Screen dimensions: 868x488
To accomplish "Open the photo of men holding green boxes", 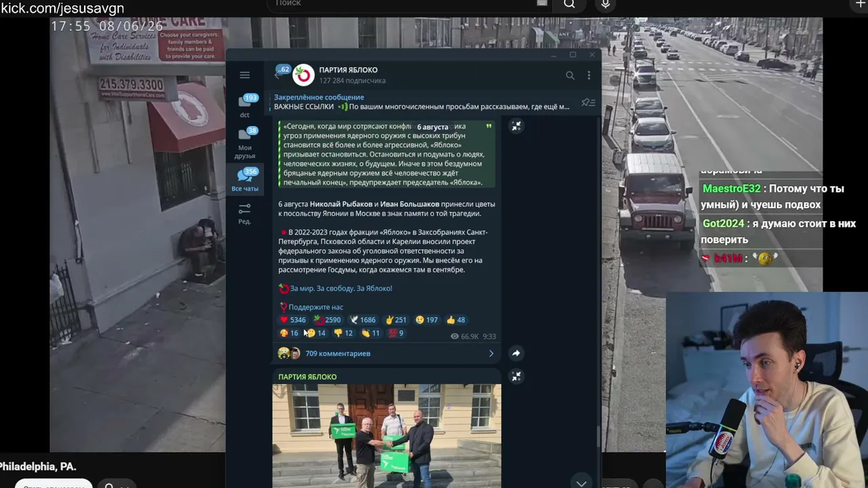I will [387, 434].
